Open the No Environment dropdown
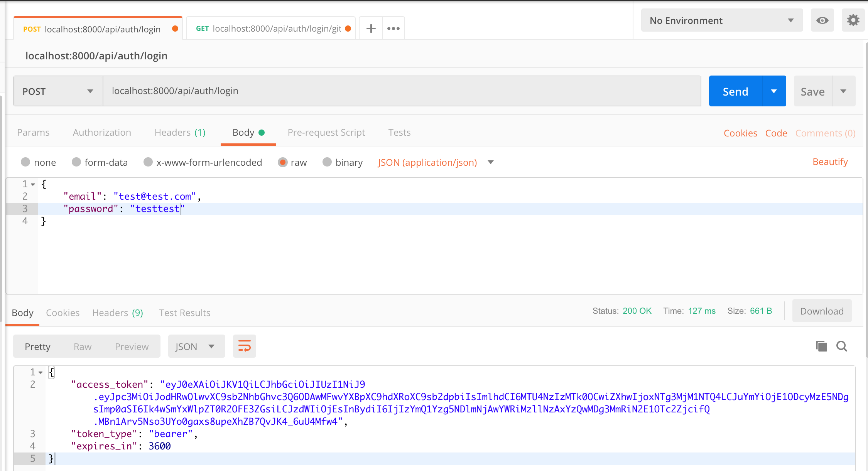The image size is (868, 471). (x=721, y=20)
